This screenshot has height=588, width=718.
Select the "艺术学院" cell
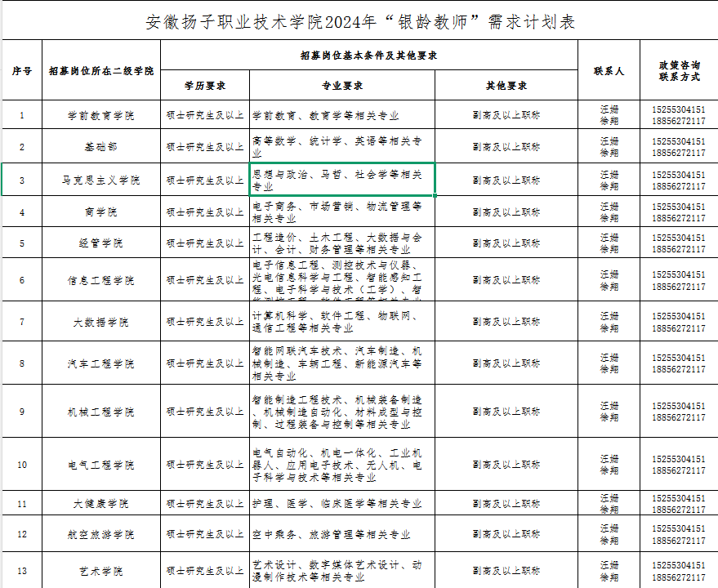point(101,571)
